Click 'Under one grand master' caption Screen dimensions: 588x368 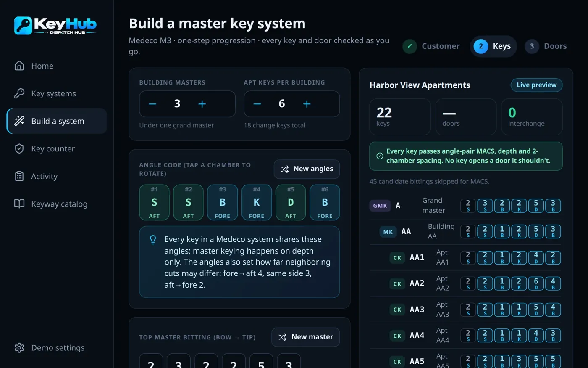pos(176,125)
